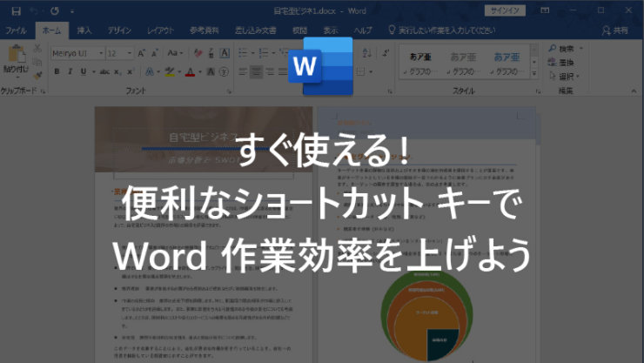
Task: Collapse the ribbon with the chevron
Action: pyautogui.click(x=634, y=91)
